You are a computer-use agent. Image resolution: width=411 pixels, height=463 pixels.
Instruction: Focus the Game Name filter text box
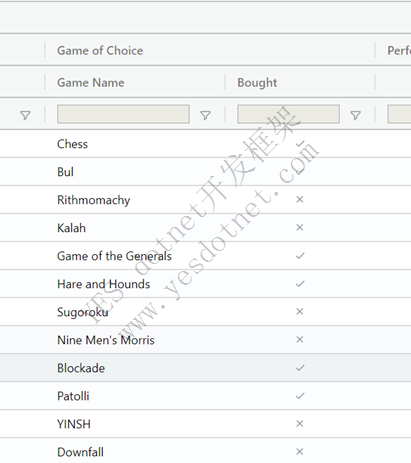[x=123, y=114]
